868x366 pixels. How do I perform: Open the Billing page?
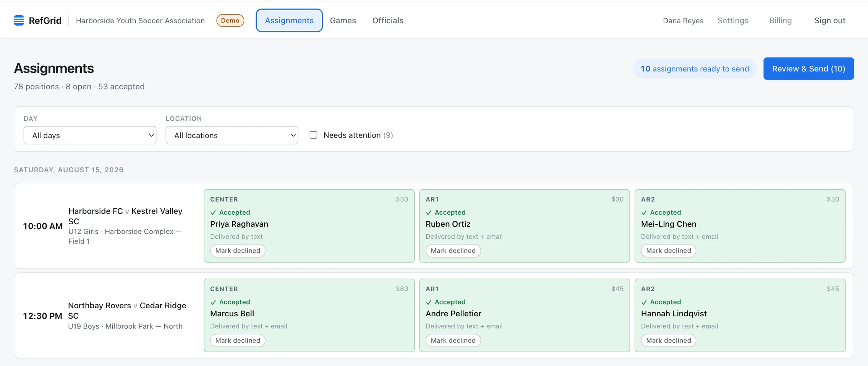[x=780, y=20]
